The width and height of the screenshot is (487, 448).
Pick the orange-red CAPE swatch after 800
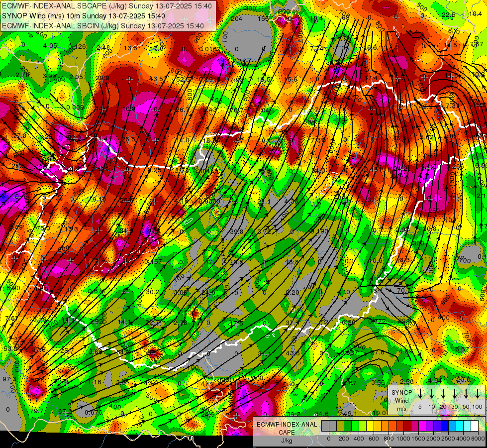point(392,426)
